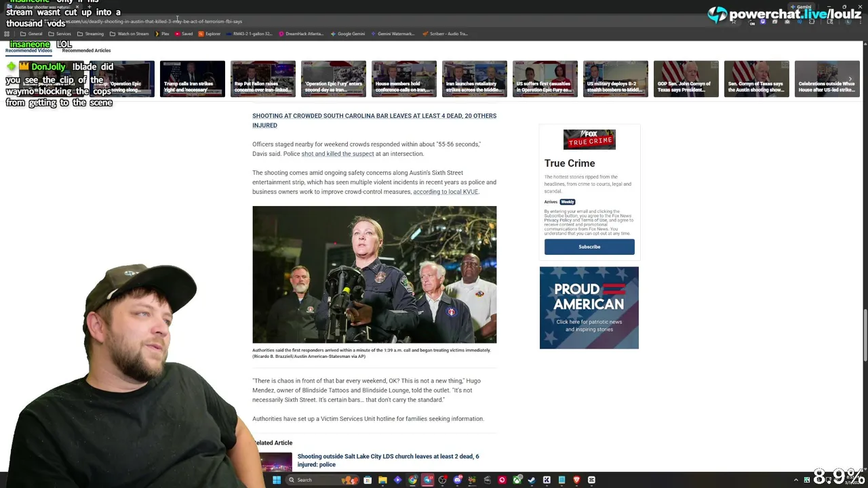Click the Proud American advertisement banner

click(x=589, y=308)
